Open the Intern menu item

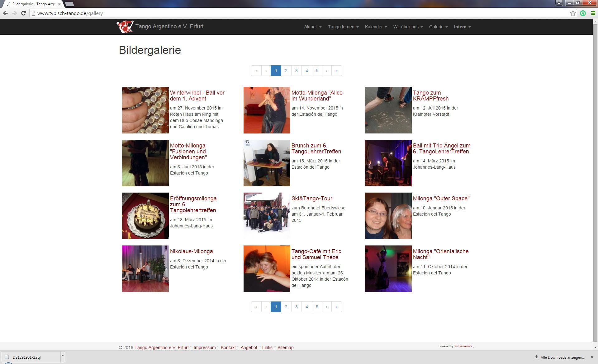(x=462, y=27)
